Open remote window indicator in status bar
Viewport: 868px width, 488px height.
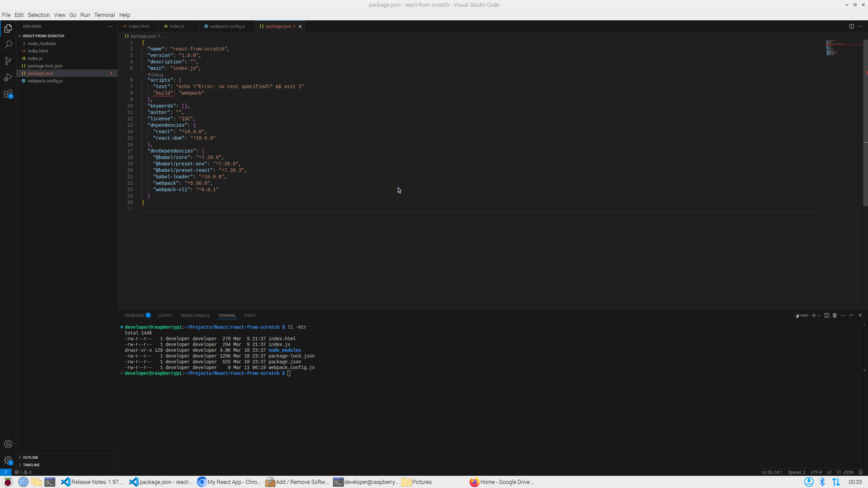pos(6,472)
